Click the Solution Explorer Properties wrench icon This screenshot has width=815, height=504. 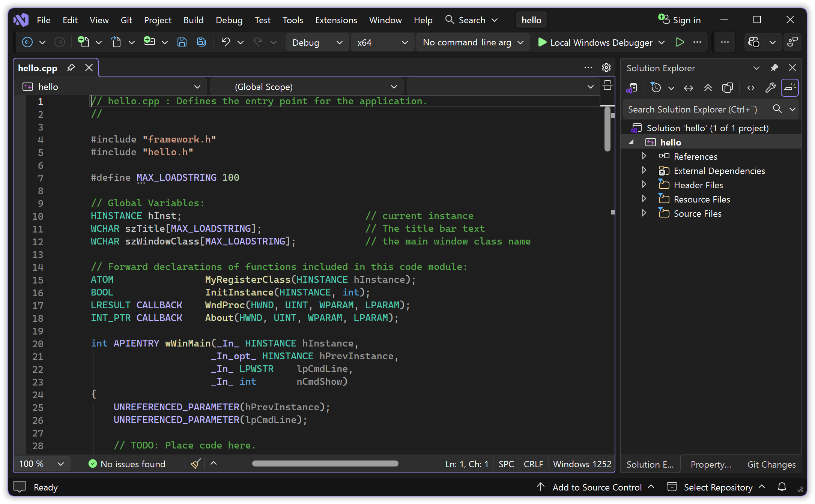(x=770, y=88)
